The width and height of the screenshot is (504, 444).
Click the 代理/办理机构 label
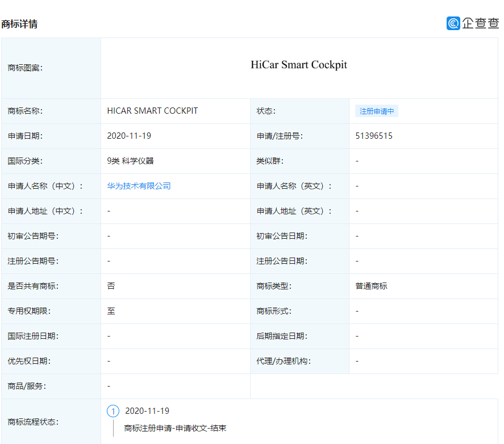tap(284, 361)
